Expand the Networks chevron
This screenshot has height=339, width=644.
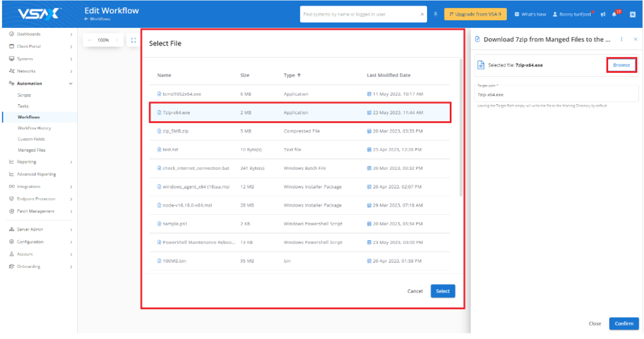71,71
